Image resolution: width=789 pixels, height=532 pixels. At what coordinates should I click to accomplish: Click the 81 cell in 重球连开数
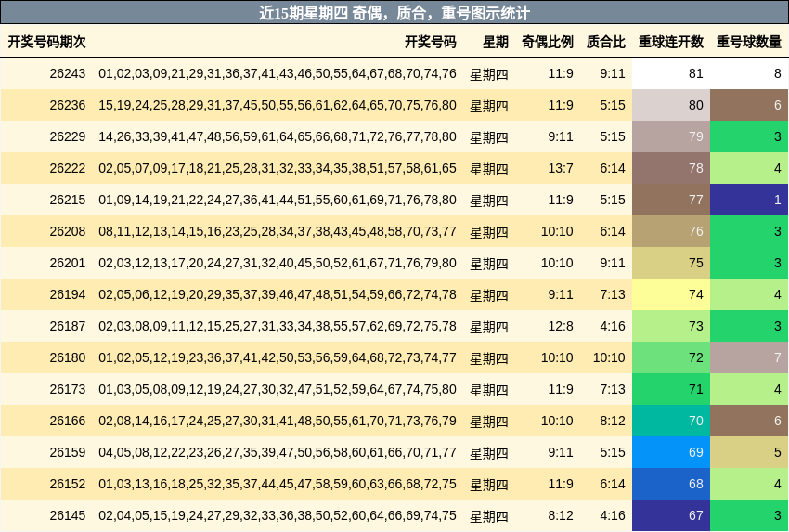pyautogui.click(x=671, y=73)
